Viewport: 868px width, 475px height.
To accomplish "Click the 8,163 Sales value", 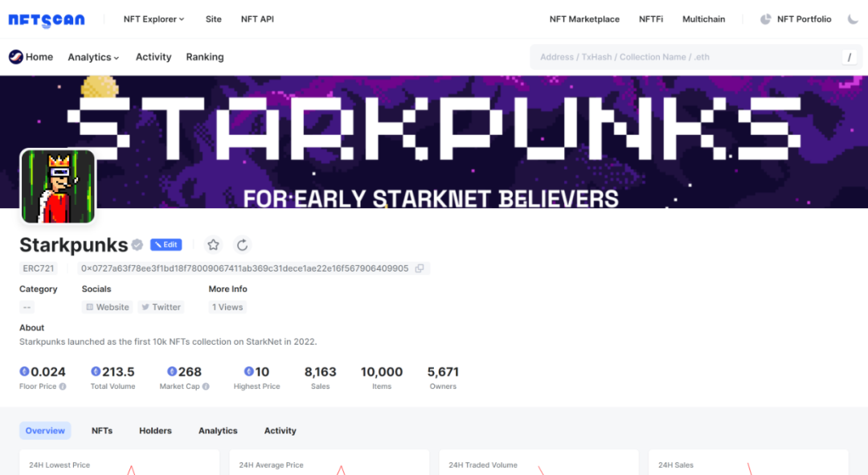I will tap(320, 371).
